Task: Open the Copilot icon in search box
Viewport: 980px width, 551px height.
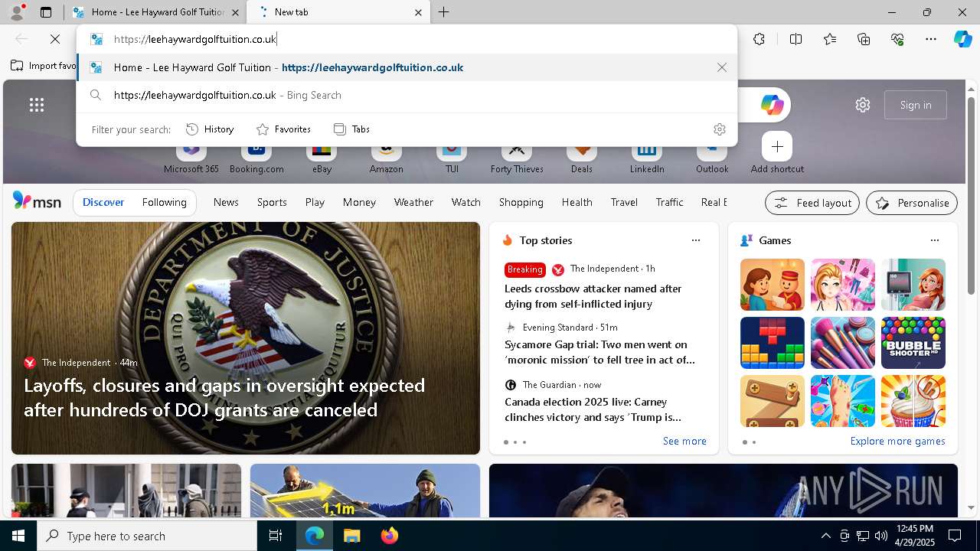Action: tap(772, 105)
